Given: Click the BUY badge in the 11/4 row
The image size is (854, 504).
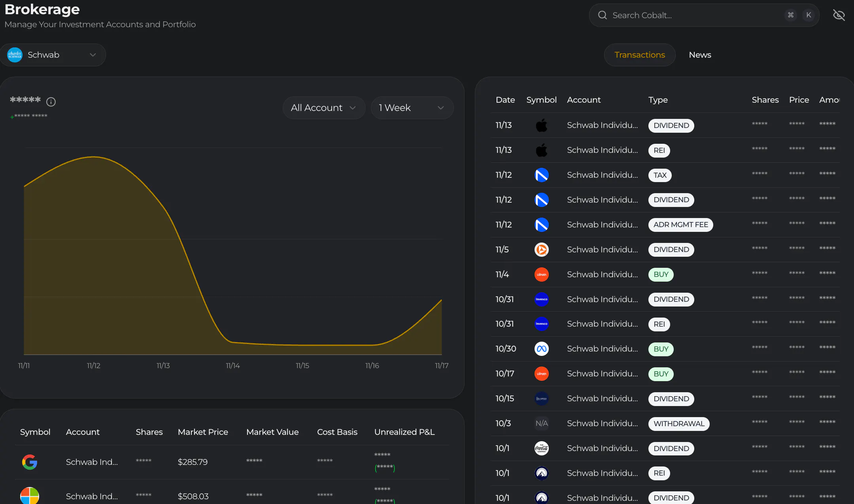Looking at the screenshot, I should 661,275.
